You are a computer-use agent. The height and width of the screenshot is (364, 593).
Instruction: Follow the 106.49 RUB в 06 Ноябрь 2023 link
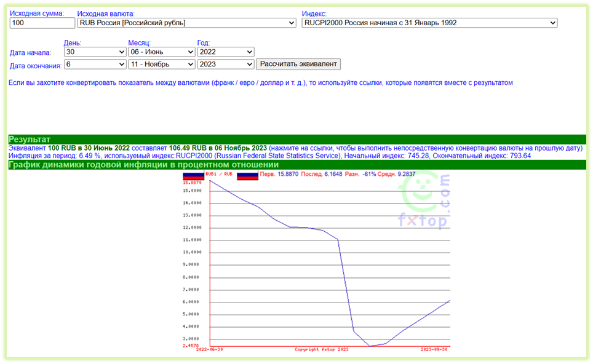click(x=218, y=148)
